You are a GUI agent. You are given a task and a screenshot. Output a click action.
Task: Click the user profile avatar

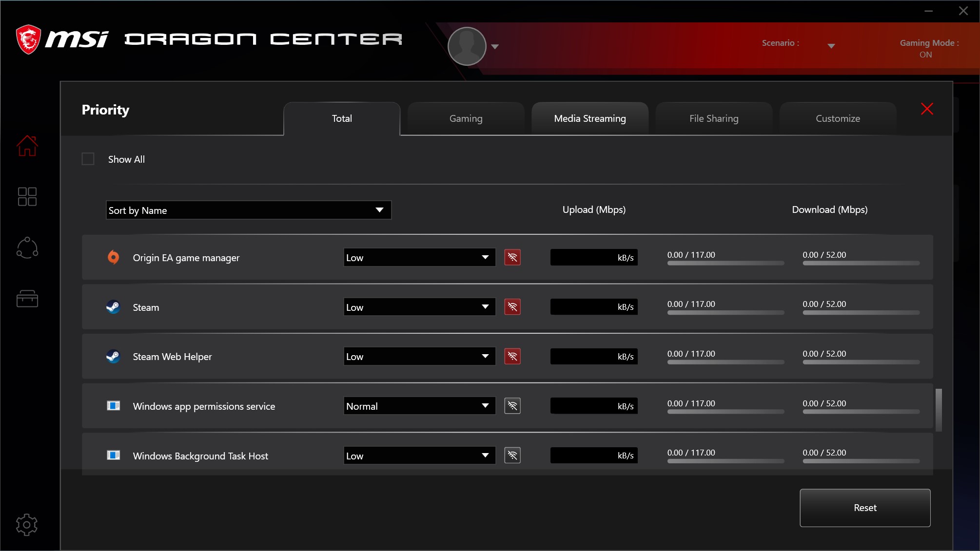coord(467,46)
